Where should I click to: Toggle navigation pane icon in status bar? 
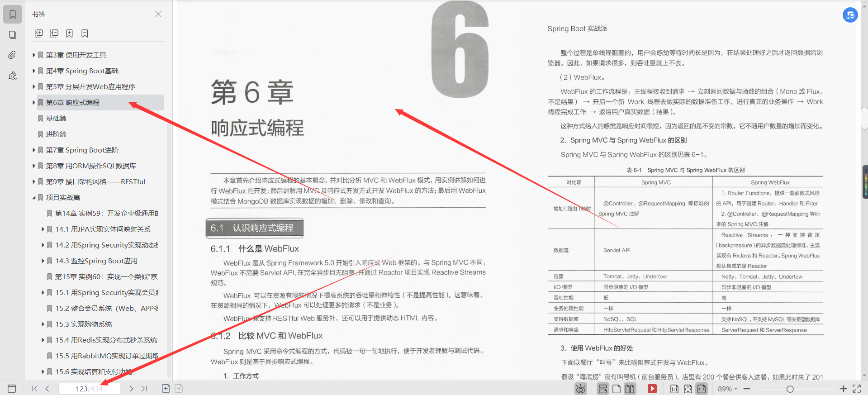(x=12, y=389)
